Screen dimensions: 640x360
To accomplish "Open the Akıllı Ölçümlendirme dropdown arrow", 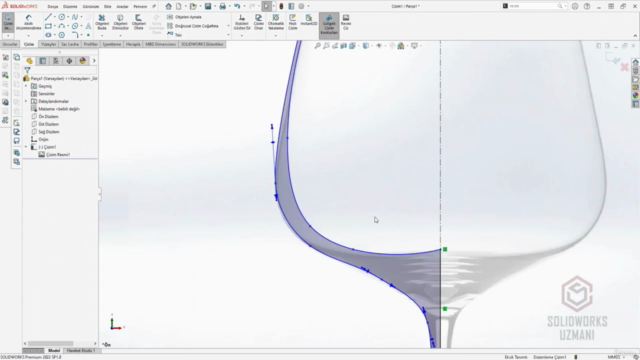I will [x=28, y=36].
